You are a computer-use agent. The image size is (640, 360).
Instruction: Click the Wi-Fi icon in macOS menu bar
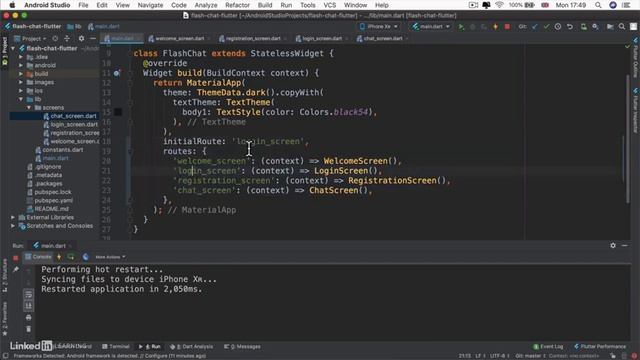(499, 5)
